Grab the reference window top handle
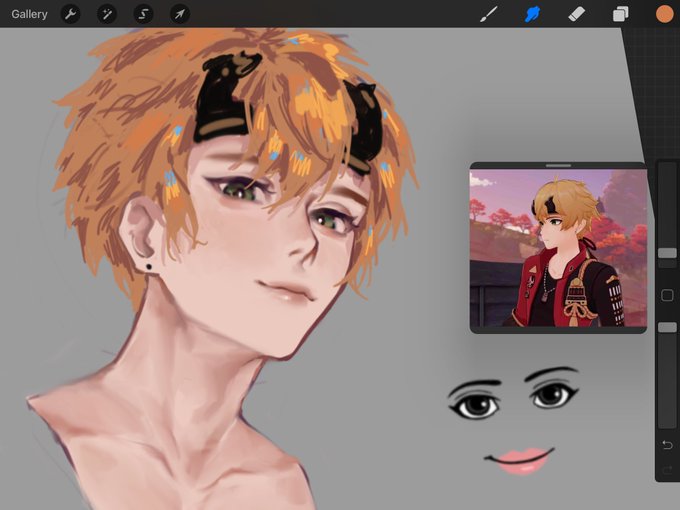Viewport: 680px width, 510px height. [559, 165]
